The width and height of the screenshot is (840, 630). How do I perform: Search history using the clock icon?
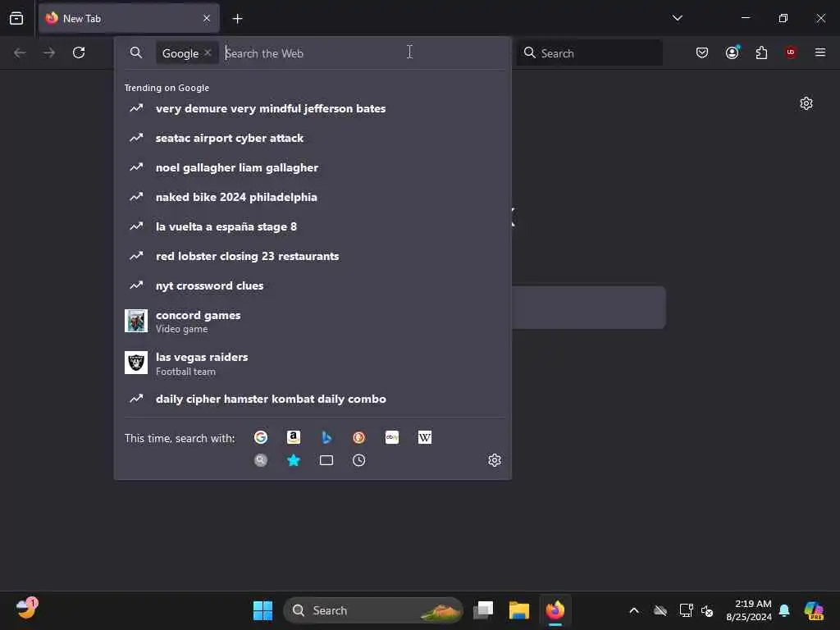pos(359,460)
